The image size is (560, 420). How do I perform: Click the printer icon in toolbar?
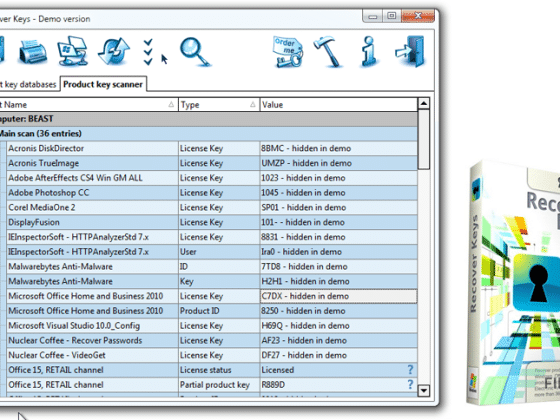33,52
